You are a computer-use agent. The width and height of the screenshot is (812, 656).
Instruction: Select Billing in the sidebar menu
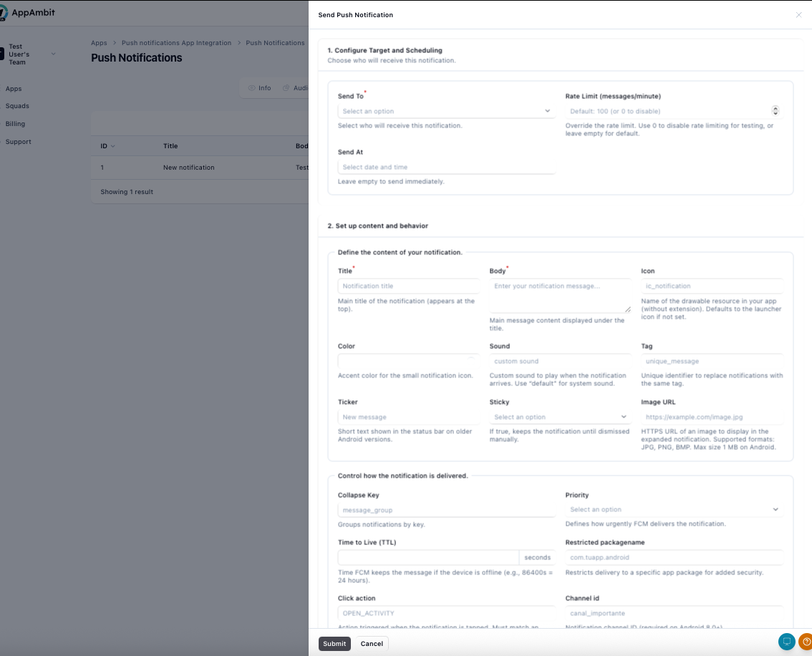click(x=14, y=123)
